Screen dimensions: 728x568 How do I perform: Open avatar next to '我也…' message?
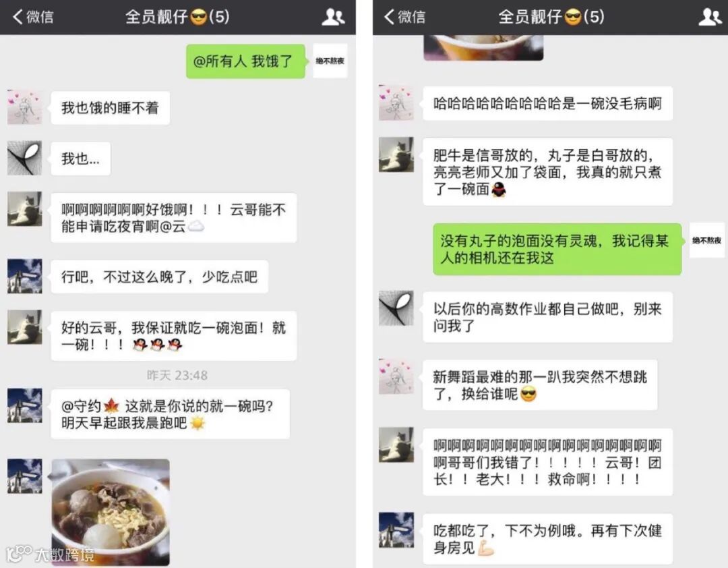pyautogui.click(x=25, y=158)
